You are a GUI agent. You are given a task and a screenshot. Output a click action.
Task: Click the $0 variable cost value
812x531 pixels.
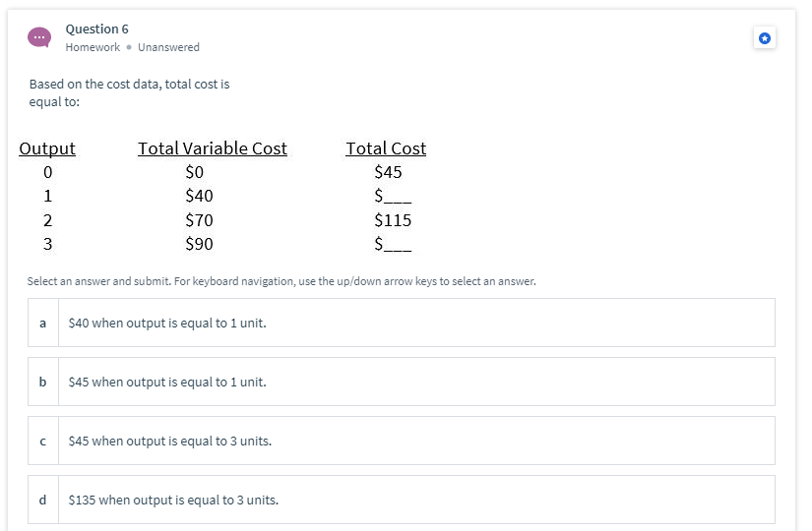(x=195, y=172)
